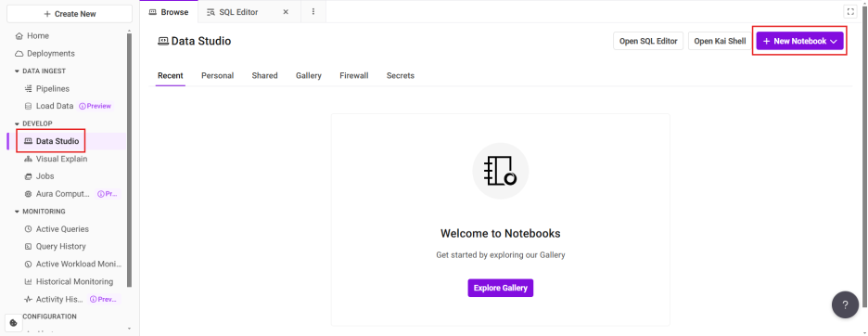Select the Shared tab
868x336 pixels.
click(x=264, y=75)
